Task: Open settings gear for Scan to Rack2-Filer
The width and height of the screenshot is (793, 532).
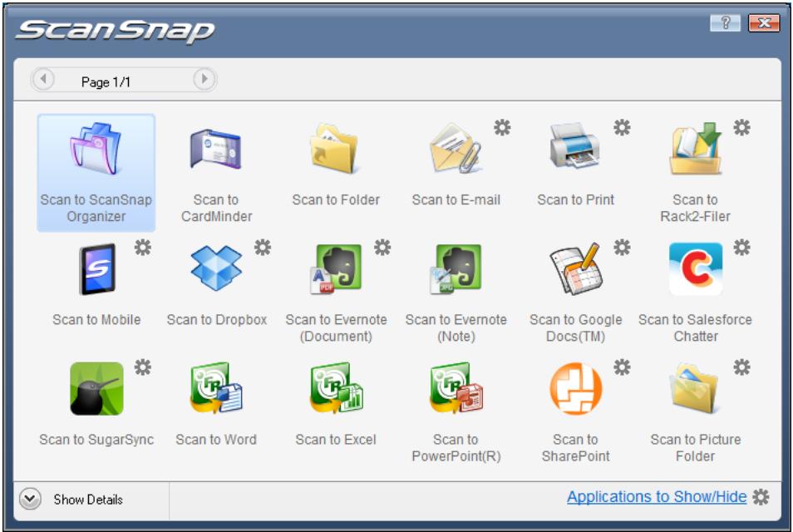Action: pos(742,127)
